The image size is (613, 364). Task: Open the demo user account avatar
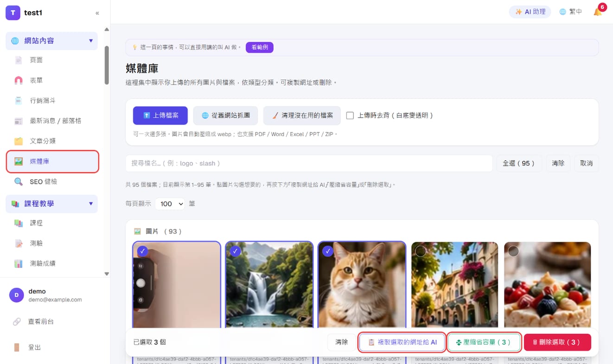[17, 295]
